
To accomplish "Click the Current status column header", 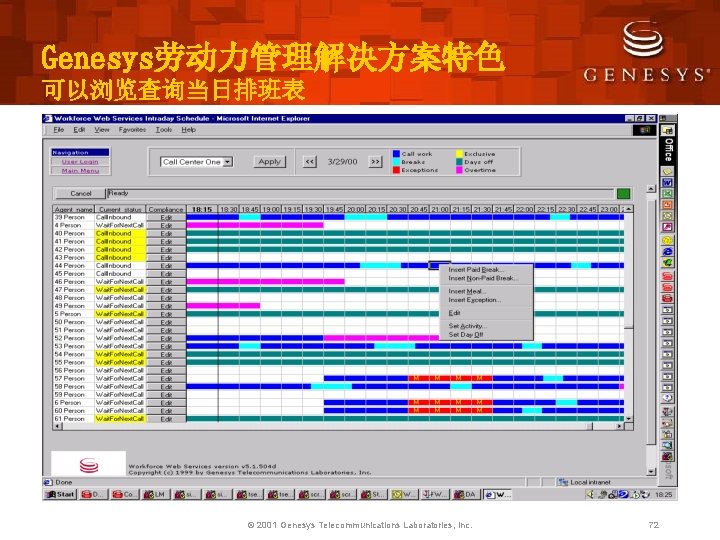I will pos(120,209).
